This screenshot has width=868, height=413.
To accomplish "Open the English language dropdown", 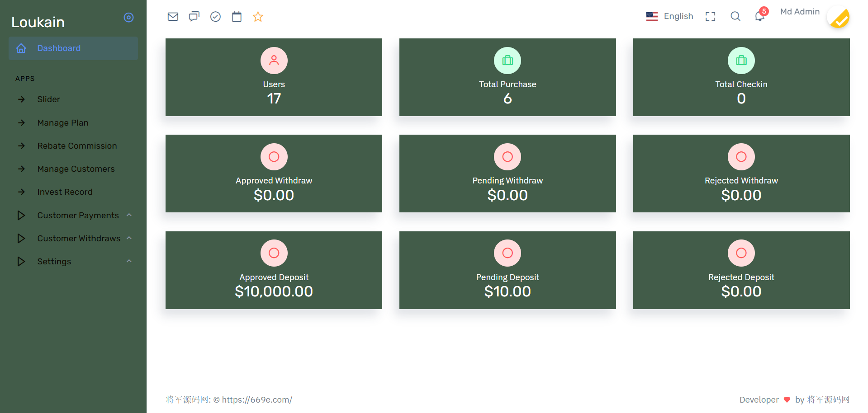I will 669,16.
